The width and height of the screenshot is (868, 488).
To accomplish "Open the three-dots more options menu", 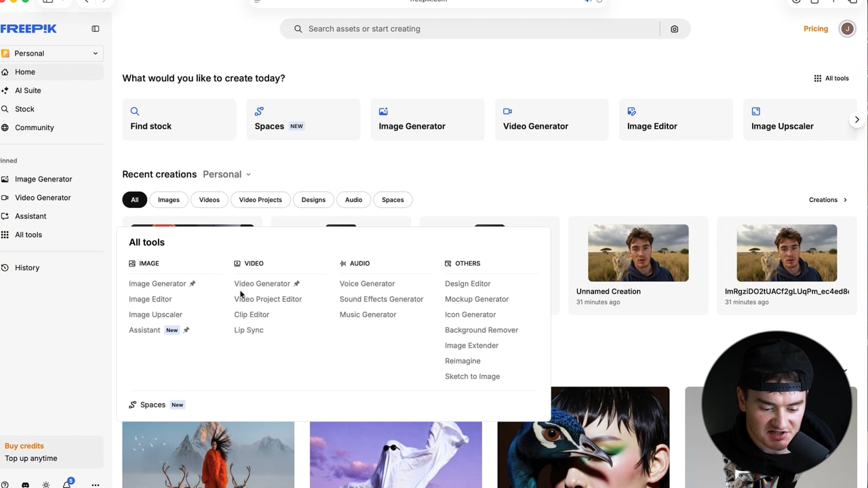I will (x=96, y=485).
